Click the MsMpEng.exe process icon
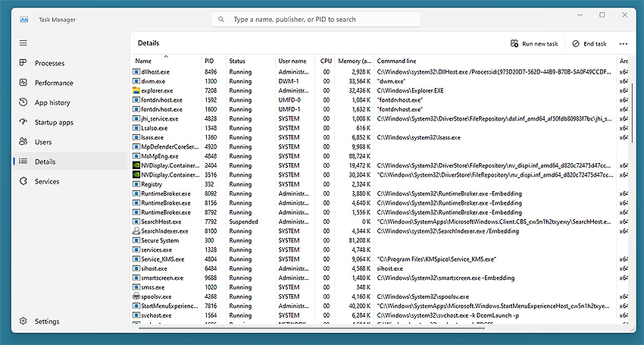Screen dimensions: 644x345 pyautogui.click(x=136, y=156)
